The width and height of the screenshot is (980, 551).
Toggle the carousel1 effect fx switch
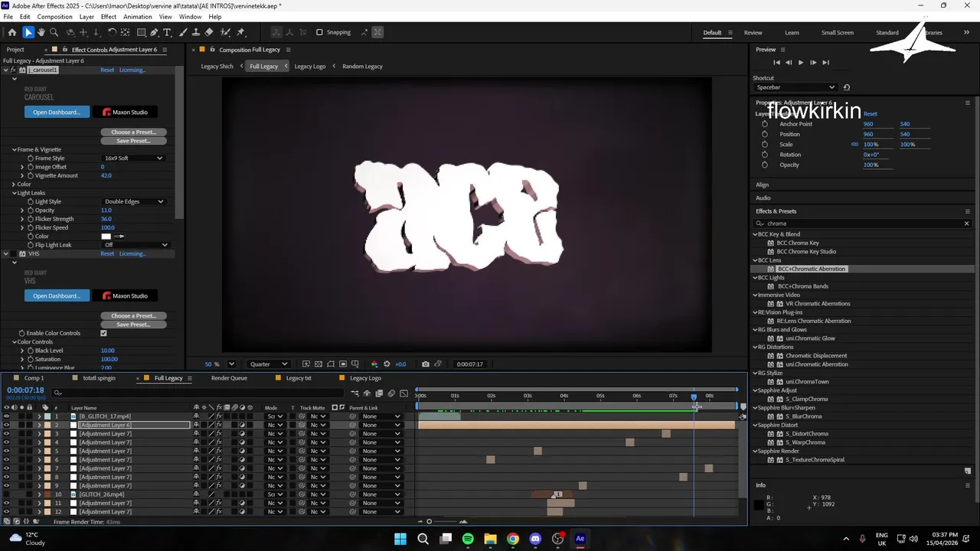(x=14, y=70)
